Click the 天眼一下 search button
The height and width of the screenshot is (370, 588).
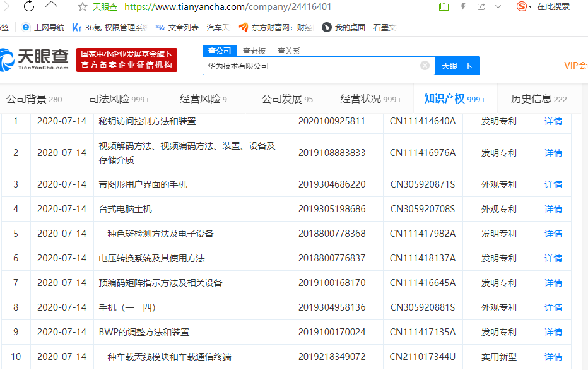pyautogui.click(x=457, y=66)
